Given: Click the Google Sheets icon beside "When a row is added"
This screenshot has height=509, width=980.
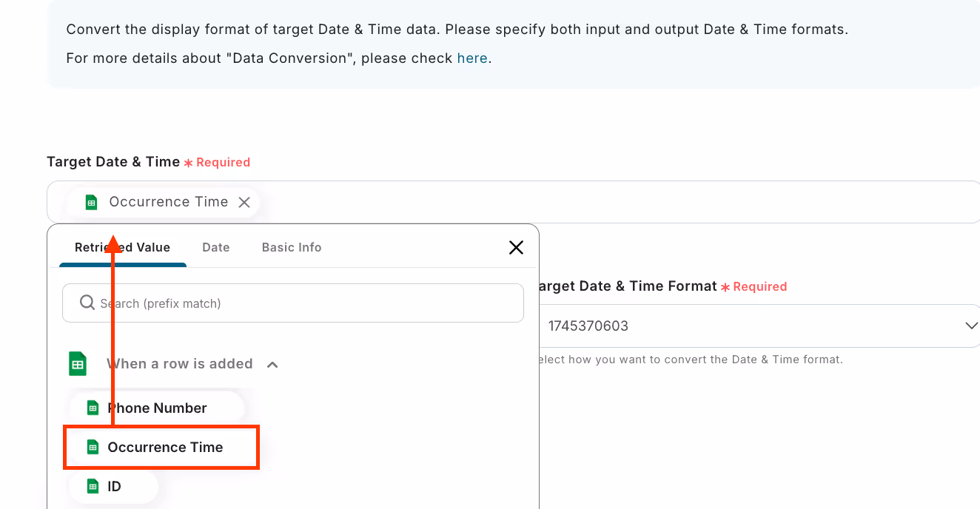Looking at the screenshot, I should [78, 363].
